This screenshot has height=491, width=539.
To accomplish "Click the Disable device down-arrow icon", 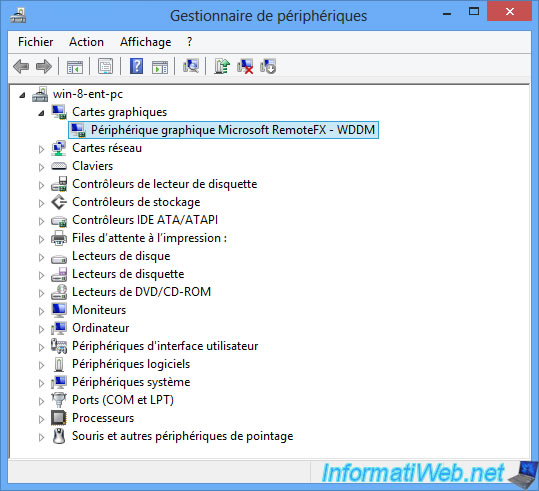I will coord(268,66).
